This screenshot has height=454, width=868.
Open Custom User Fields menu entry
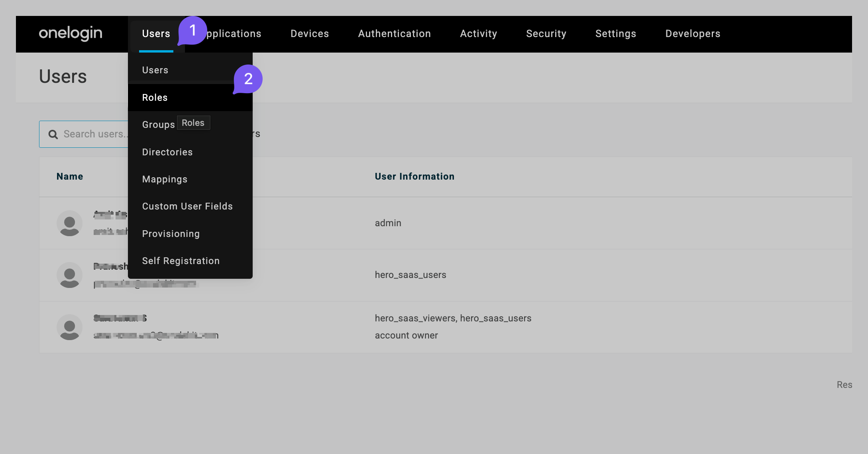[187, 206]
